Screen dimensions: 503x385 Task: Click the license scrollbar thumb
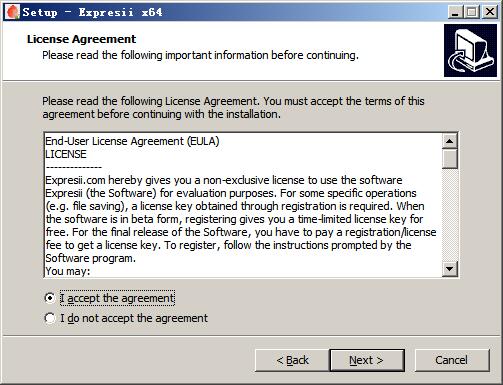coord(450,159)
